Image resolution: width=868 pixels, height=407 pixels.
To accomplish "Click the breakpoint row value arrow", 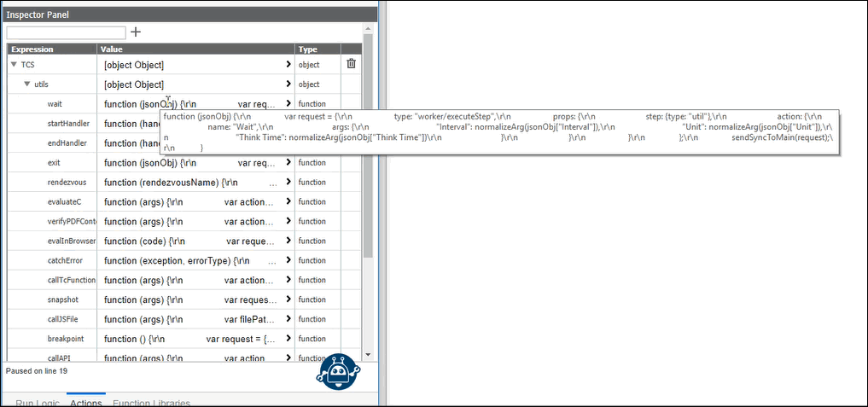I will tap(288, 339).
